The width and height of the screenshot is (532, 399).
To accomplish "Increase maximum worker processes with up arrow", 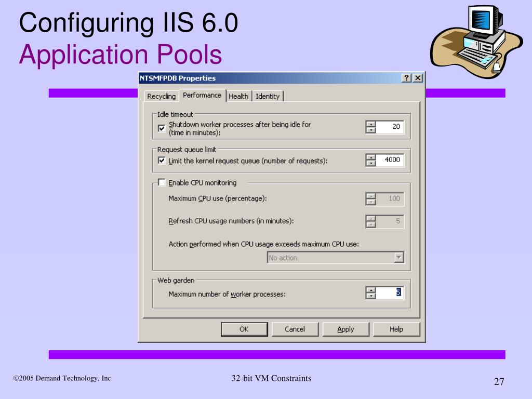I will tap(371, 290).
